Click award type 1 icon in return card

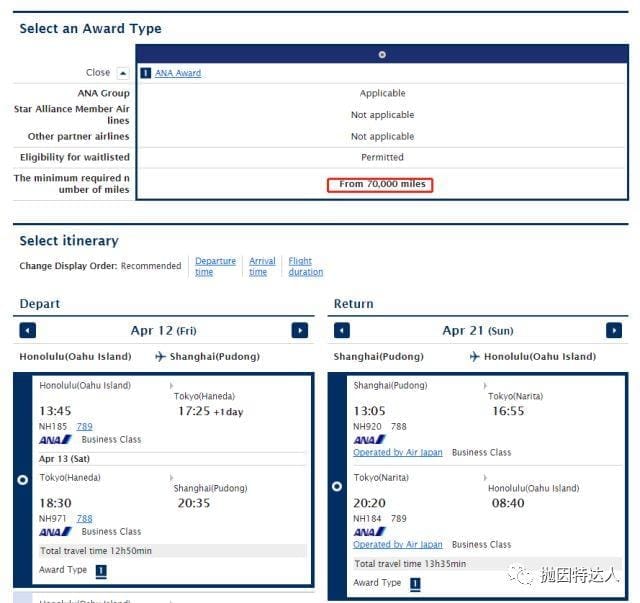click(414, 583)
